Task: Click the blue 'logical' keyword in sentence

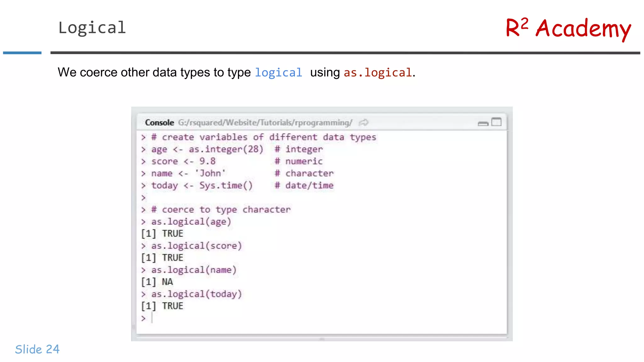Action: [278, 73]
